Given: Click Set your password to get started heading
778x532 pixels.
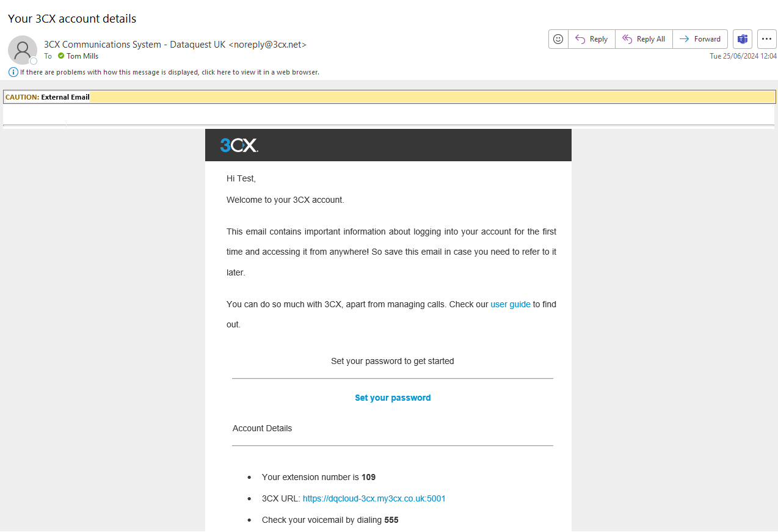Looking at the screenshot, I should point(393,361).
